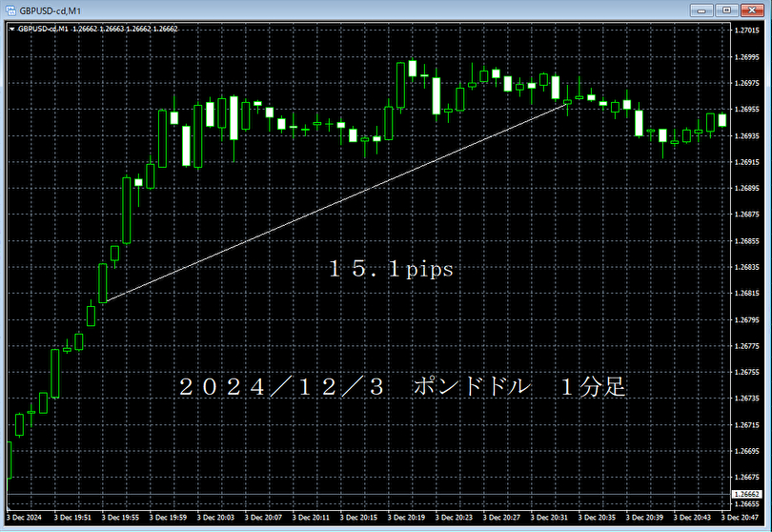This screenshot has width=772, height=532.
Task: Click the 1.26775 price scale value
Action: 746,346
